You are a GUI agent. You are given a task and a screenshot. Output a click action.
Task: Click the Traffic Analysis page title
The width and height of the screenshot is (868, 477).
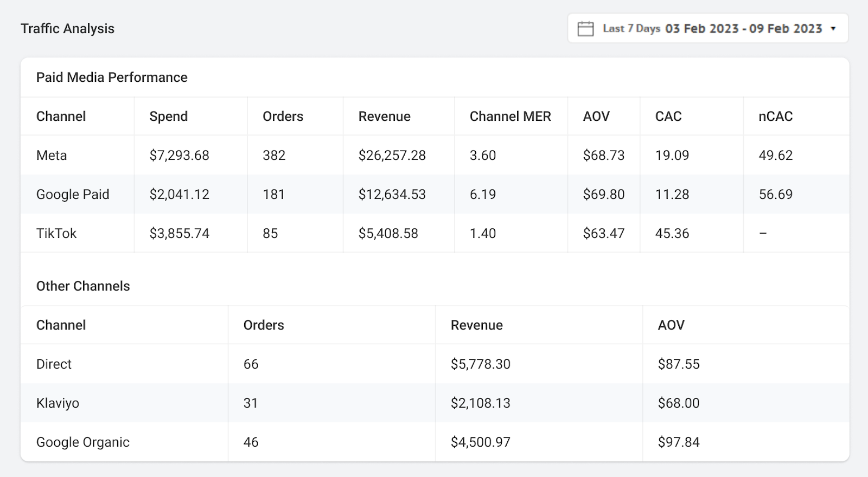67,29
